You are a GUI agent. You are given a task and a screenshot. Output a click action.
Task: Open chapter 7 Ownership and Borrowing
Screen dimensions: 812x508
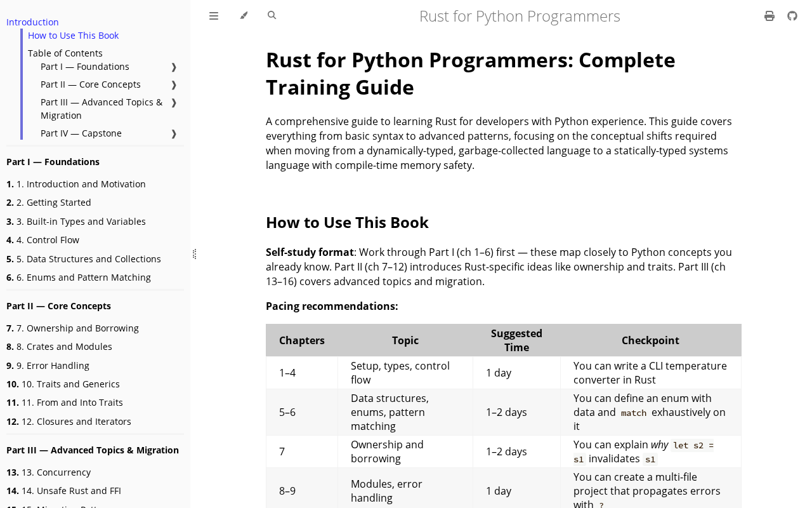(x=72, y=328)
